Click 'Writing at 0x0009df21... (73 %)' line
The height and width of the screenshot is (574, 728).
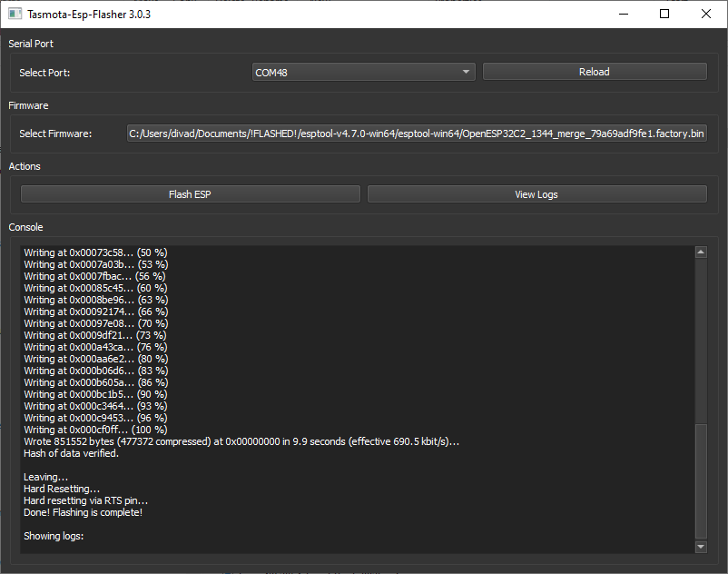pyautogui.click(x=95, y=335)
